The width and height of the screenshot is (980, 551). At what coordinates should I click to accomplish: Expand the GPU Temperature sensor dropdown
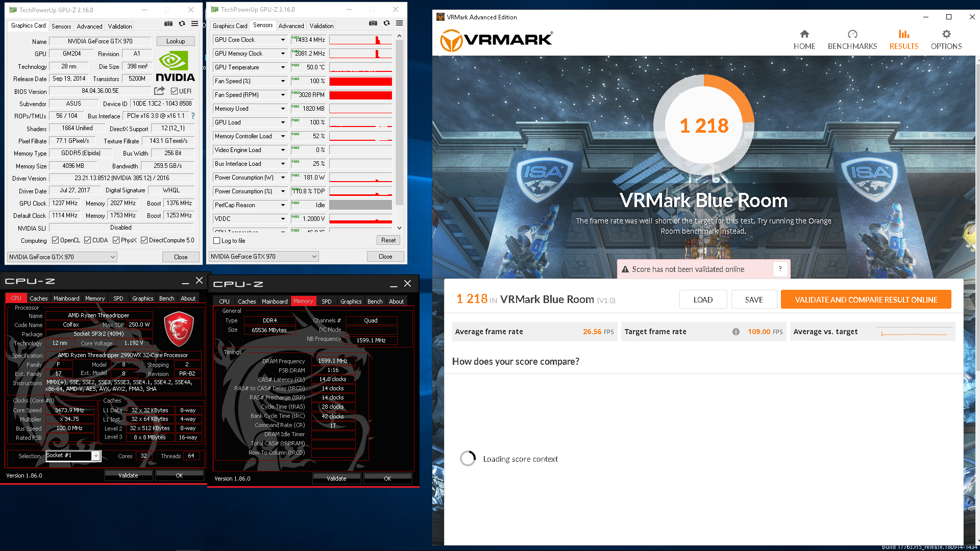(283, 67)
